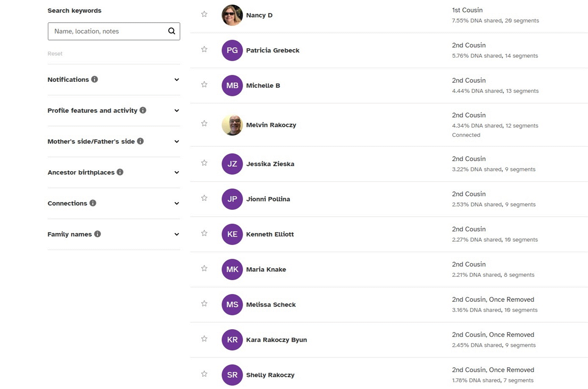Star Michelle B as a favorite
Image resolution: width=588 pixels, height=389 pixels.
point(204,84)
